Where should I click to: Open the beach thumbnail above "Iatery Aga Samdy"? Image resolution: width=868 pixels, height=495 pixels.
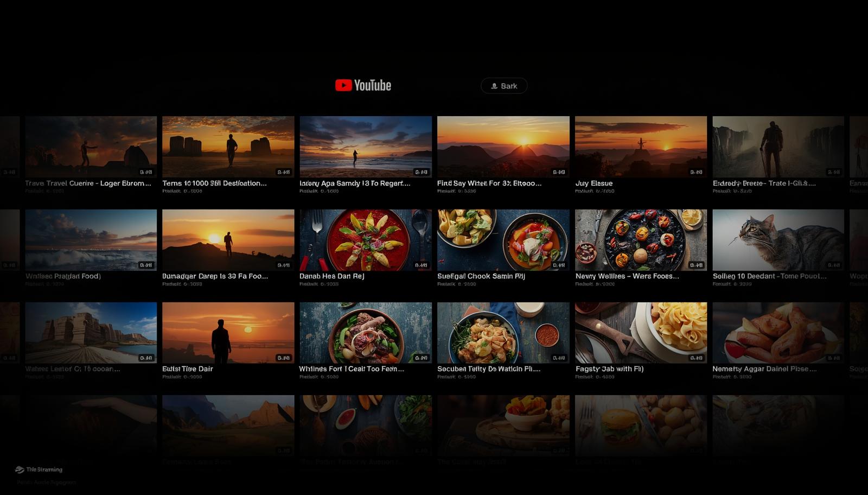coord(366,147)
